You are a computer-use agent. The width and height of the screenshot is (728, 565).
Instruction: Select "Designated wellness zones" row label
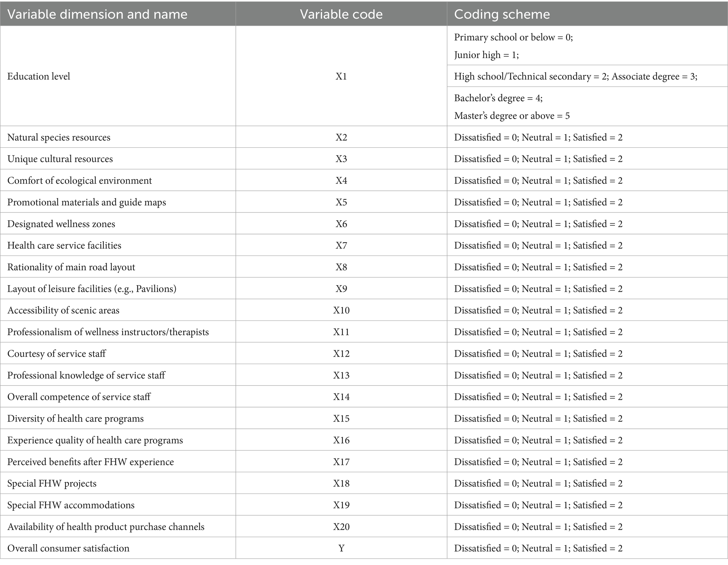pos(61,224)
